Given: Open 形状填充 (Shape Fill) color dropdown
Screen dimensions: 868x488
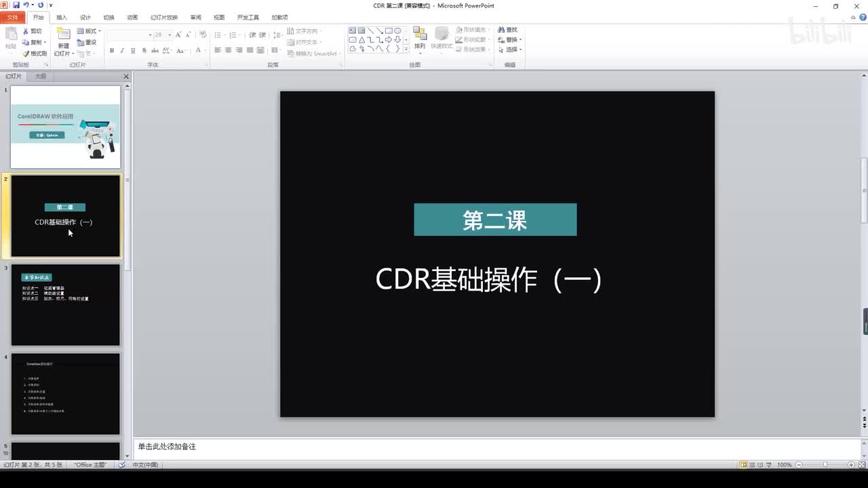Looking at the screenshot, I should 474,30.
